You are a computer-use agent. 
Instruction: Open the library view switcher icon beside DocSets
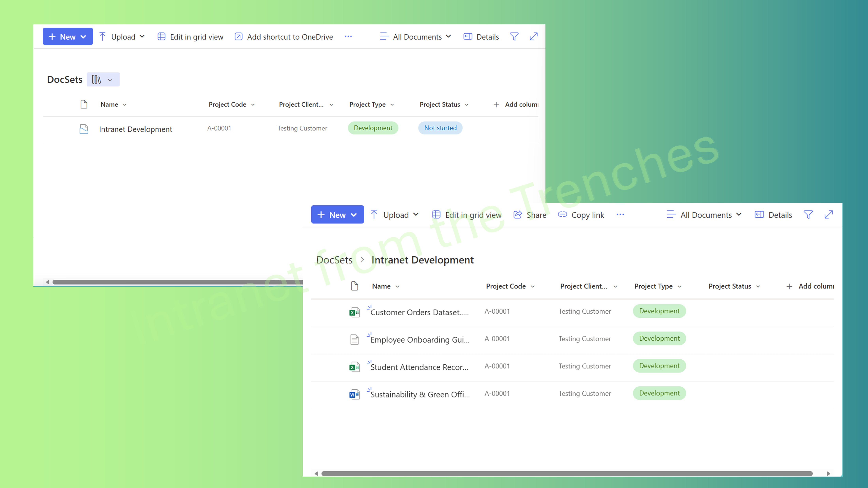(x=103, y=79)
